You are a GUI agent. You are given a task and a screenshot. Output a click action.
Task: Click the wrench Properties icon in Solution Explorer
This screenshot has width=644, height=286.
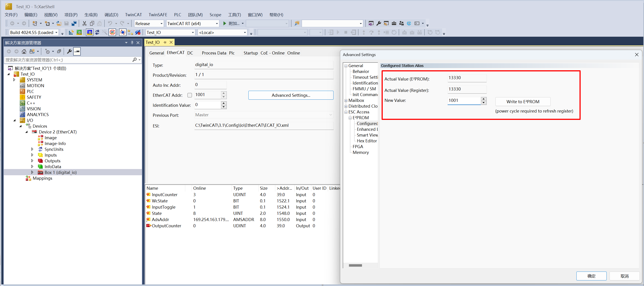pos(69,52)
